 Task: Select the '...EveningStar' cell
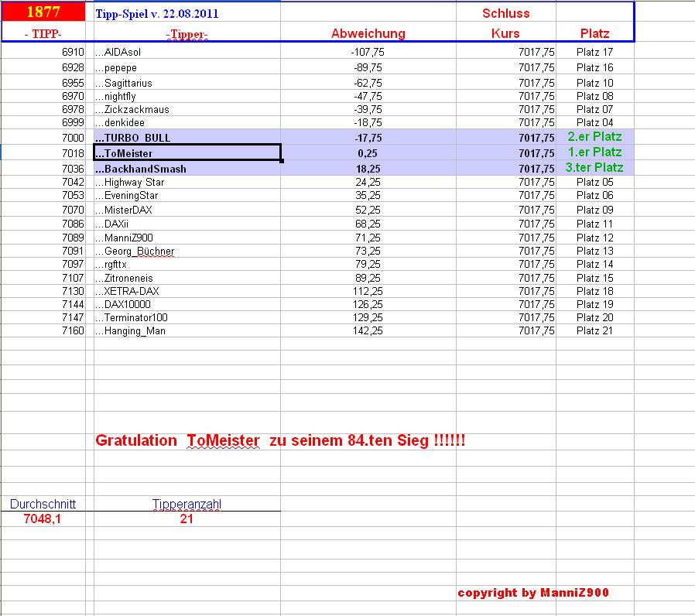click(x=187, y=196)
